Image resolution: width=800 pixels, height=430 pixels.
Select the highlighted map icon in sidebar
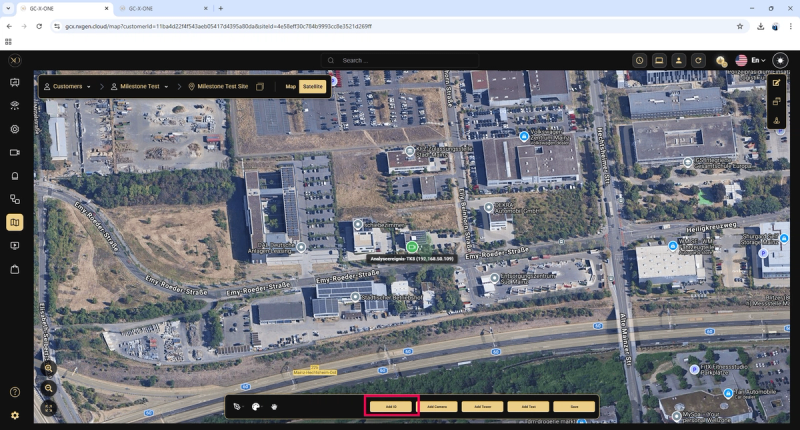point(15,222)
